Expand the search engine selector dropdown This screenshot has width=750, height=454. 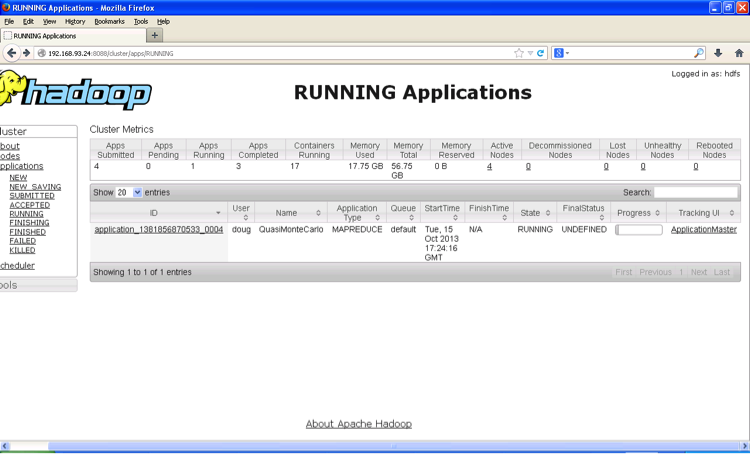click(562, 53)
